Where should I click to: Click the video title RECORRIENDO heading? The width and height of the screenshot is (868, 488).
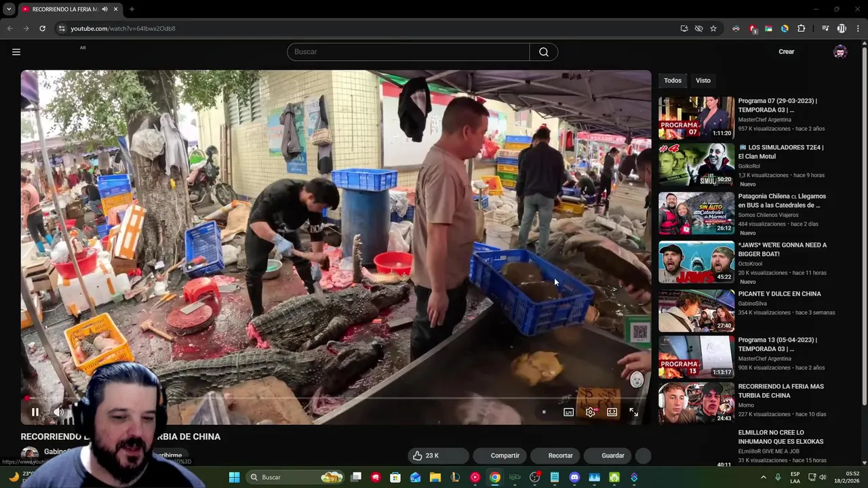click(x=121, y=436)
